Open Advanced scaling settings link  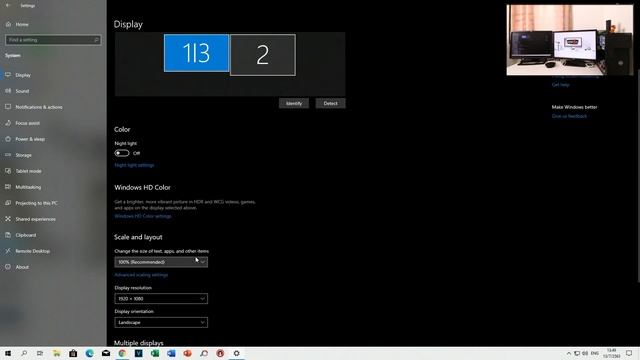pyautogui.click(x=141, y=275)
